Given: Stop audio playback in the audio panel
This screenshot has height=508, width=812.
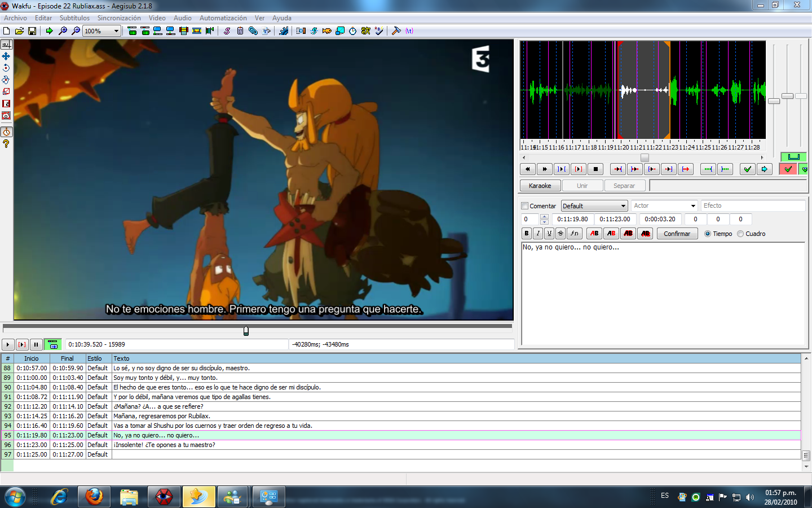Looking at the screenshot, I should 595,169.
